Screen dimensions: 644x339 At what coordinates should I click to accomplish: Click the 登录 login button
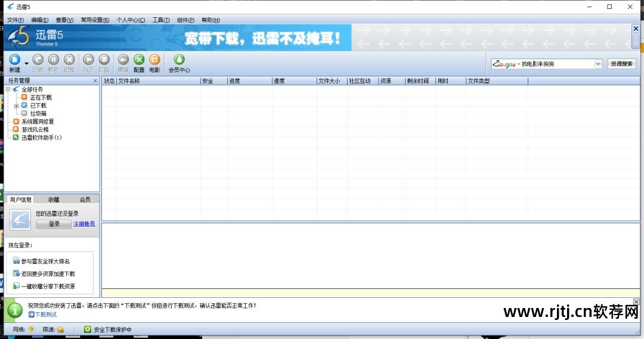click(x=54, y=223)
